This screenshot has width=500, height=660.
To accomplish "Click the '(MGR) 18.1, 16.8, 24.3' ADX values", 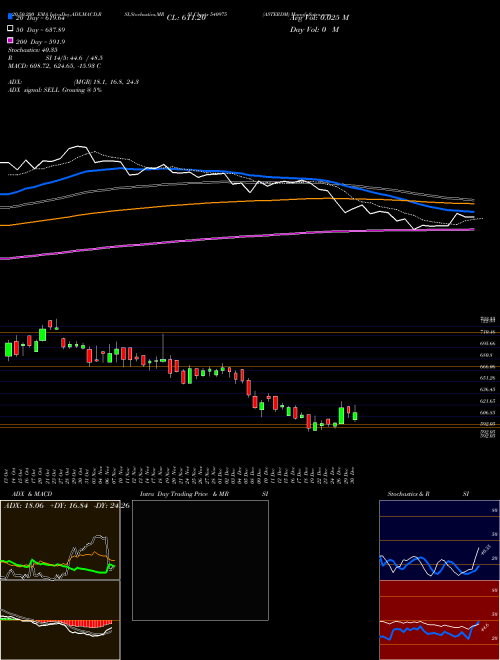I will (x=106, y=82).
